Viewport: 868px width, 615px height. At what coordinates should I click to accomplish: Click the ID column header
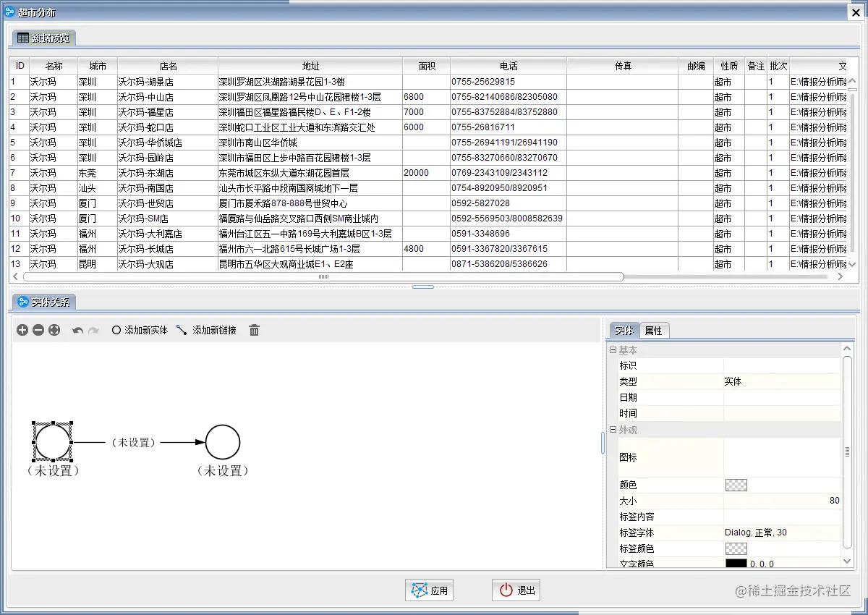coord(20,66)
